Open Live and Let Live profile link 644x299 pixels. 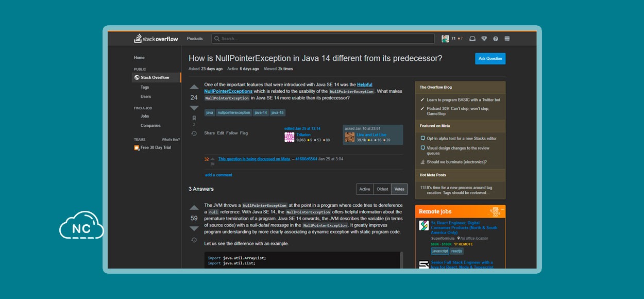(371, 135)
